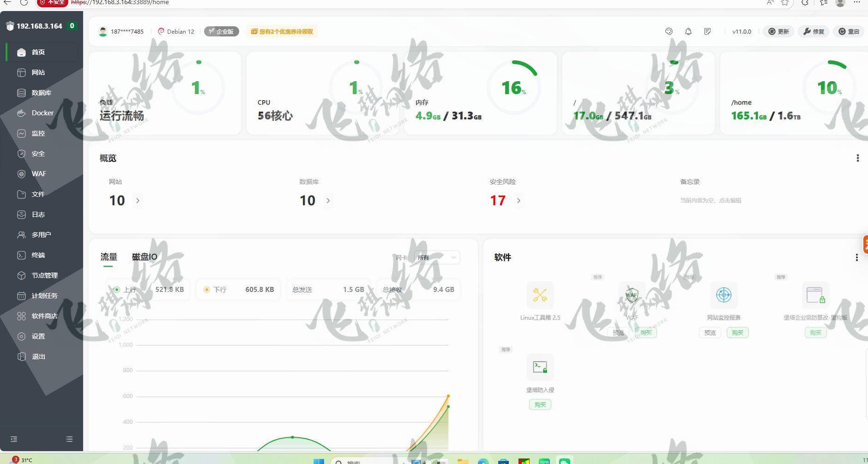This screenshot has width=868, height=464.
Task: Open 多用户 multi-user in sidebar
Action: tap(42, 235)
